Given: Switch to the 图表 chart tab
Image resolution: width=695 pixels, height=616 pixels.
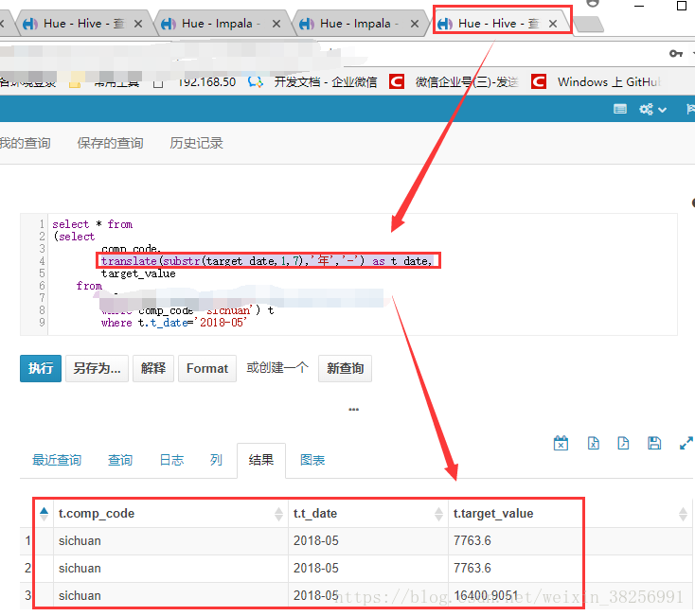Looking at the screenshot, I should pyautogui.click(x=312, y=460).
